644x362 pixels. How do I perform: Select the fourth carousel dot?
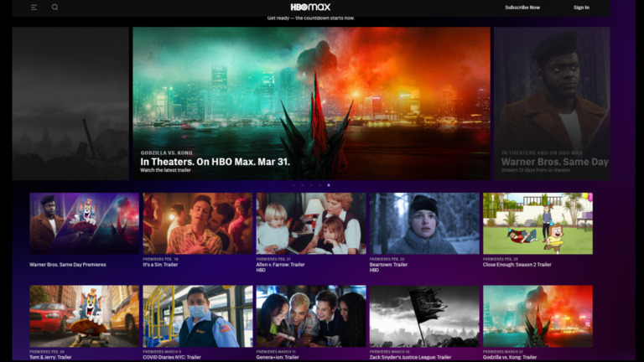(319, 185)
